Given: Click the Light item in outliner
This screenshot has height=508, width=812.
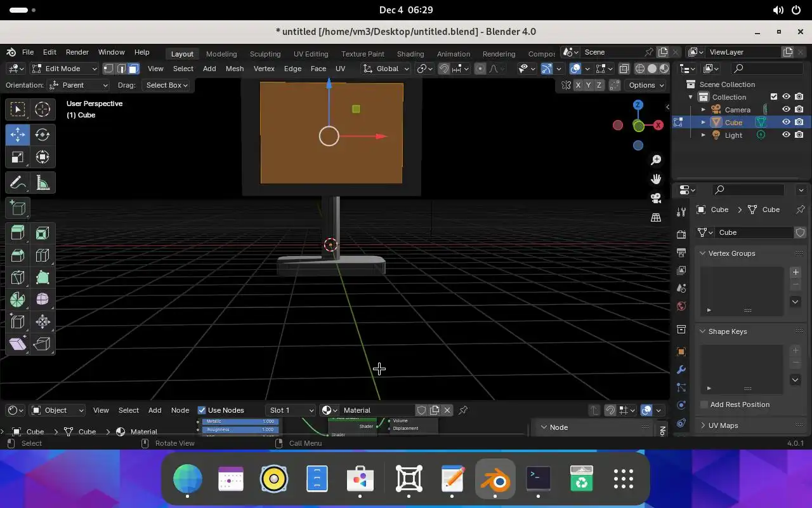Looking at the screenshot, I should click(733, 135).
